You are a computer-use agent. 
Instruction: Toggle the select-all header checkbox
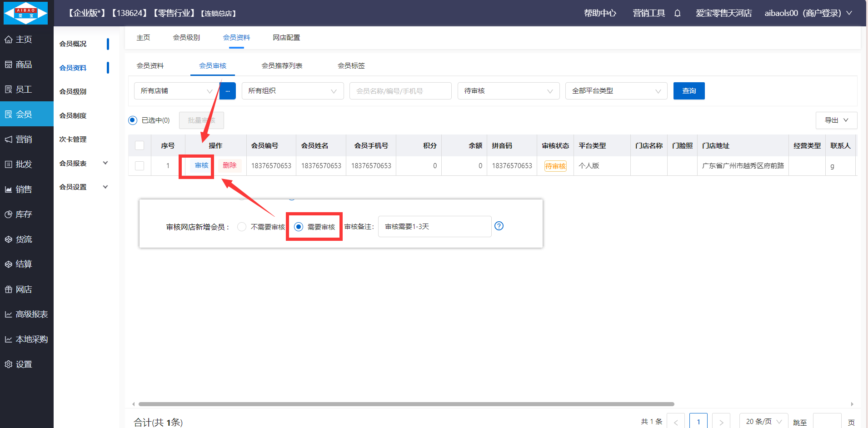tap(140, 145)
